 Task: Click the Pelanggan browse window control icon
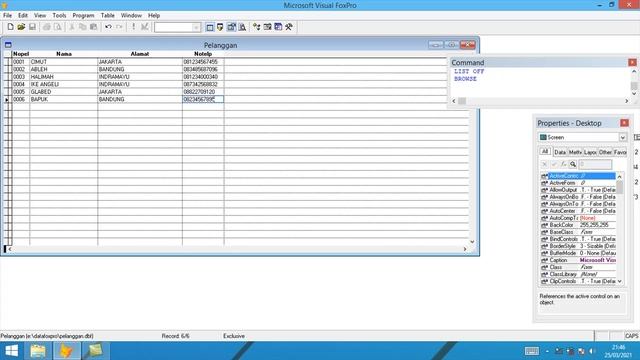pyautogui.click(x=8, y=45)
